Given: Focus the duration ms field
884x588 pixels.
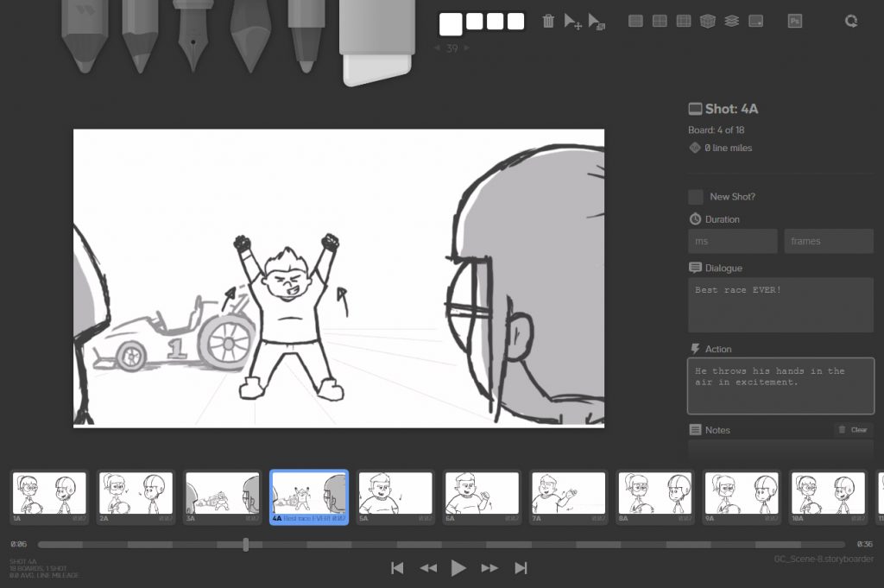Looking at the screenshot, I should click(732, 241).
